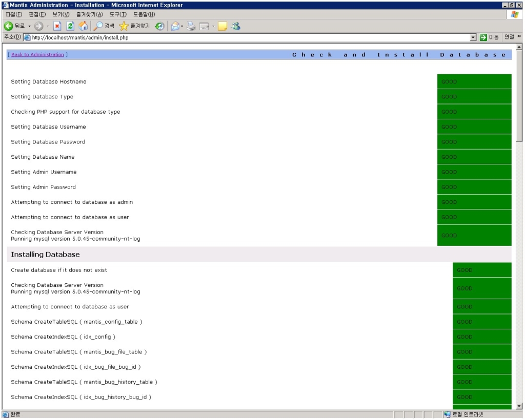The height and width of the screenshot is (420, 525).
Task: Click the scrollbar up arrow
Action: coord(519,47)
